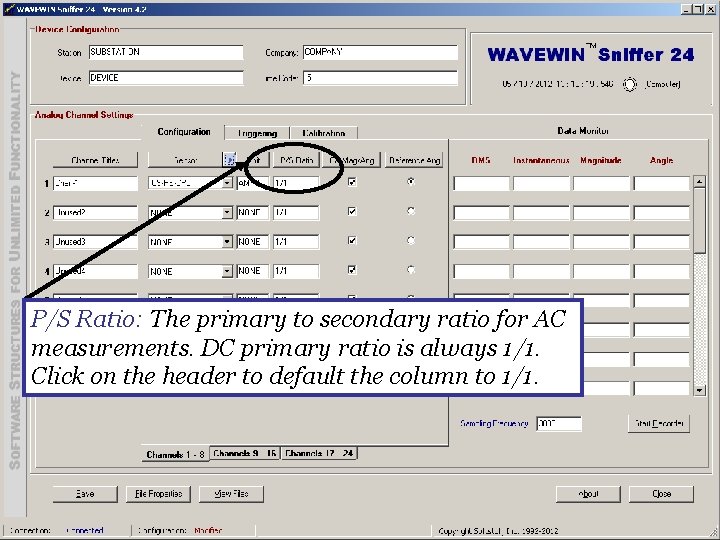
Task: Edit the Unused2 channel title field
Action: click(95, 213)
